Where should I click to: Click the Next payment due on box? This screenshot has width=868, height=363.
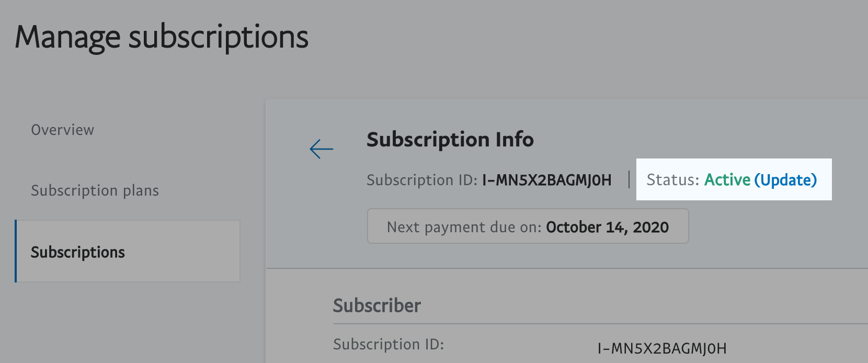(x=528, y=226)
